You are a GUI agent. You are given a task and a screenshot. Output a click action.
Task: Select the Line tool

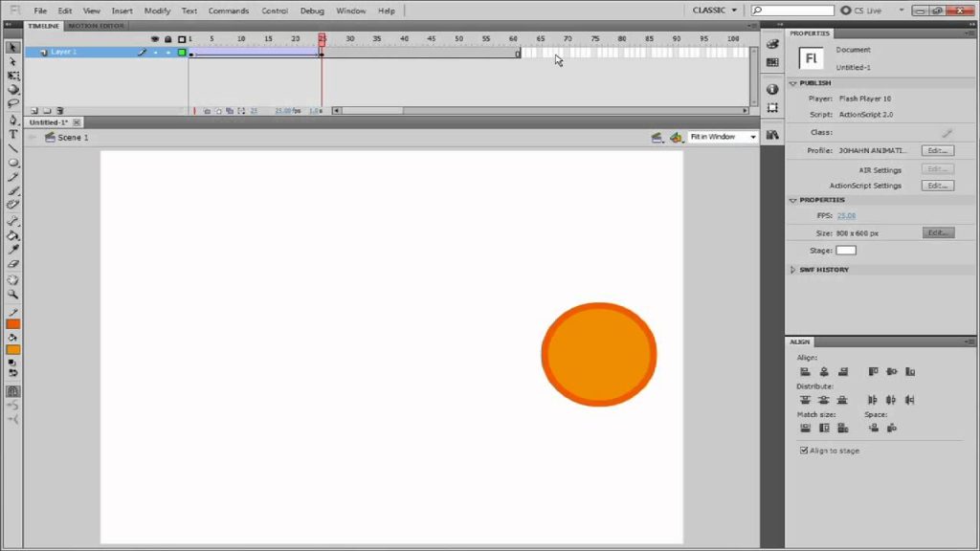12,148
